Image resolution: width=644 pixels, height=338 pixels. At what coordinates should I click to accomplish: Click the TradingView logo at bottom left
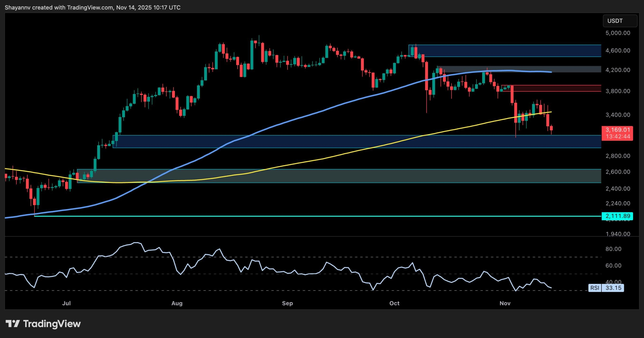click(x=43, y=324)
